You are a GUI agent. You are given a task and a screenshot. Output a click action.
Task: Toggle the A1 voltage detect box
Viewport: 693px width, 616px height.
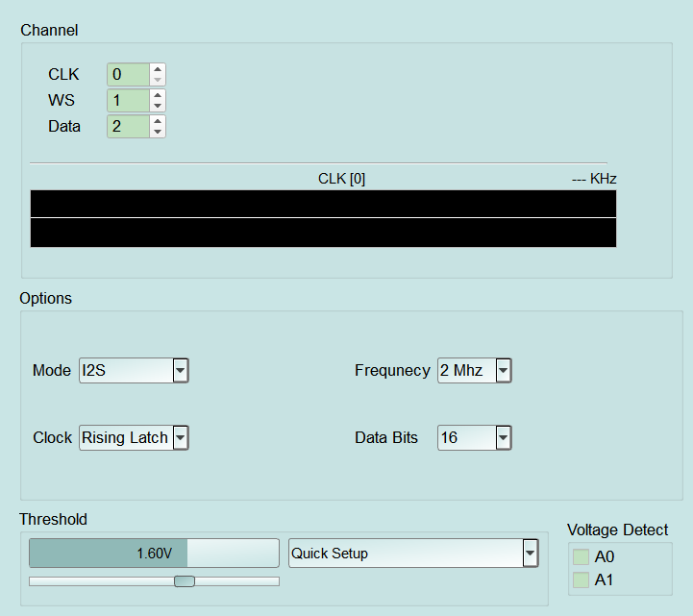(x=581, y=579)
